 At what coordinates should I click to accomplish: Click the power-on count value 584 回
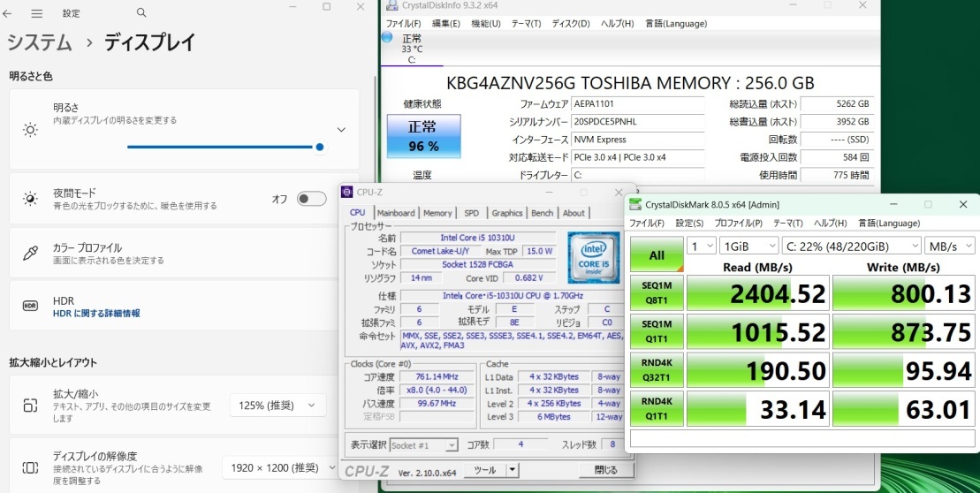tap(836, 157)
